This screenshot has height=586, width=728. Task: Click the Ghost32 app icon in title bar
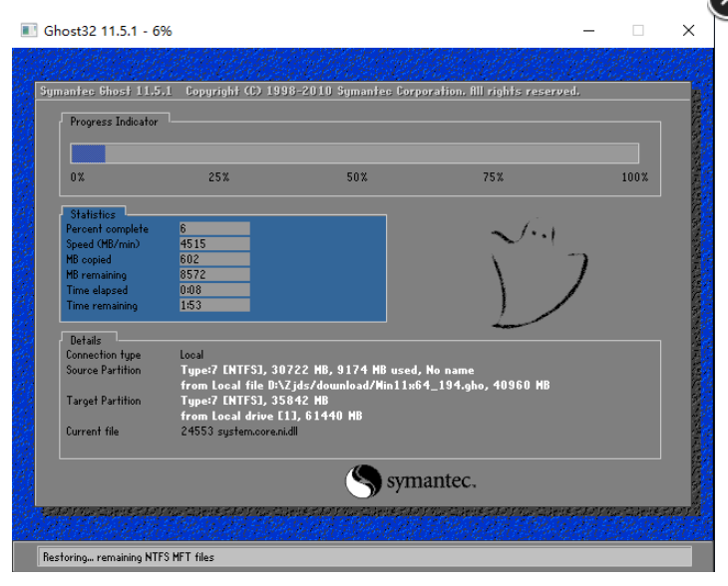[28, 31]
